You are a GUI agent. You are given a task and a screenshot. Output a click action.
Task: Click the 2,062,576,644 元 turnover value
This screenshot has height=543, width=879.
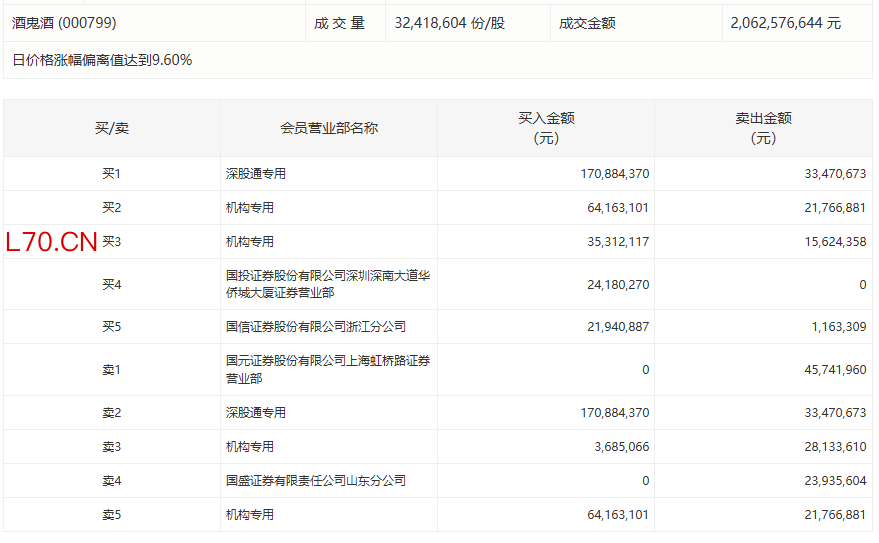pos(785,23)
